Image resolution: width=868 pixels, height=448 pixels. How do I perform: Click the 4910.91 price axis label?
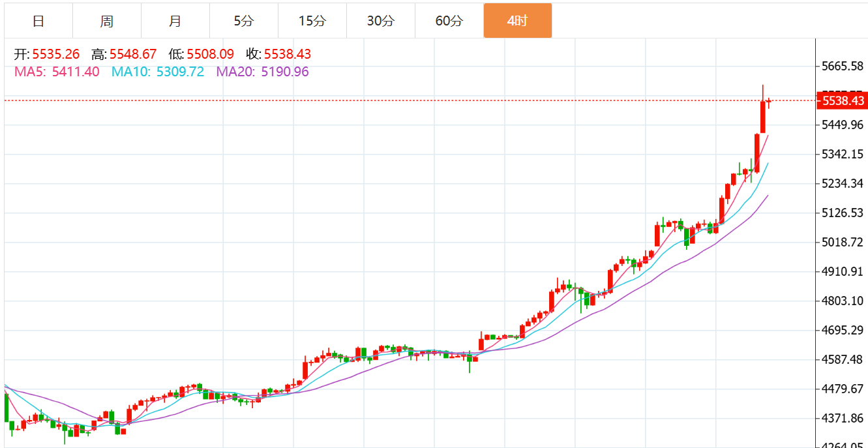844,271
